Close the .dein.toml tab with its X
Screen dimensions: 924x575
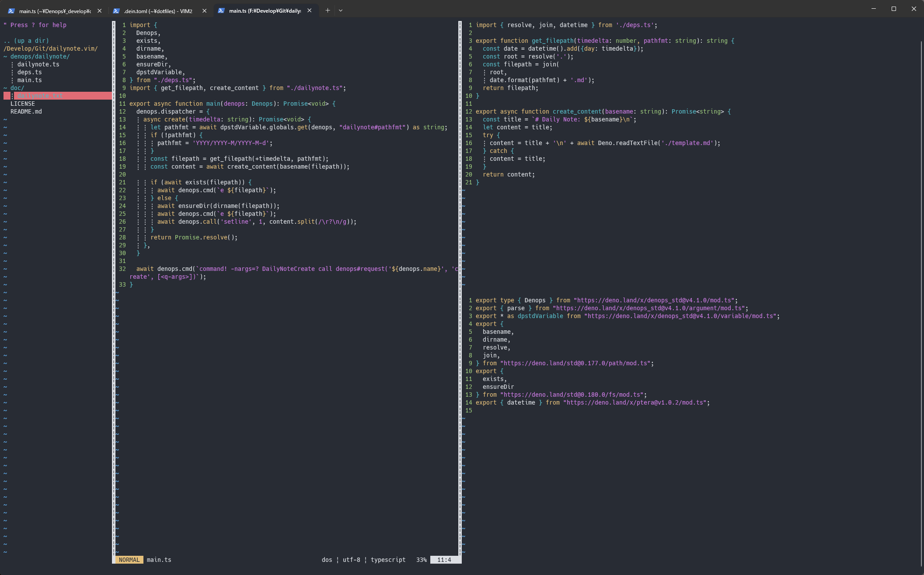click(x=204, y=10)
